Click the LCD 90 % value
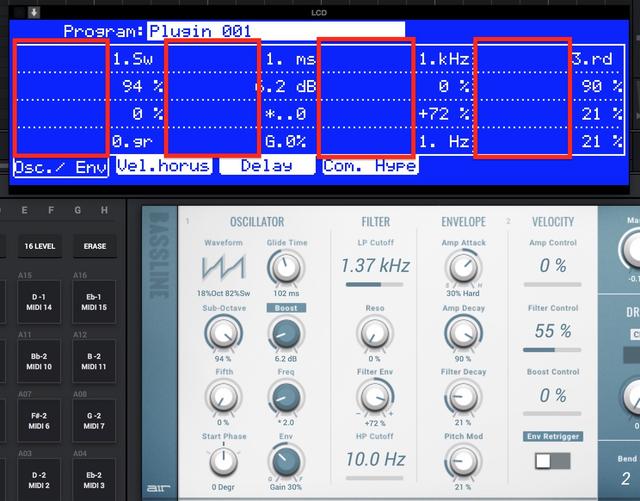 pos(602,87)
